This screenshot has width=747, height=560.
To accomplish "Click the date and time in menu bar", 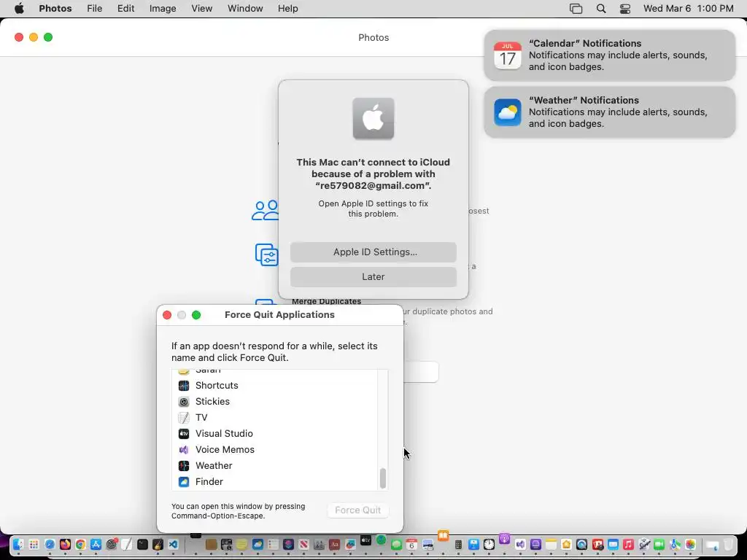I will [x=688, y=8].
